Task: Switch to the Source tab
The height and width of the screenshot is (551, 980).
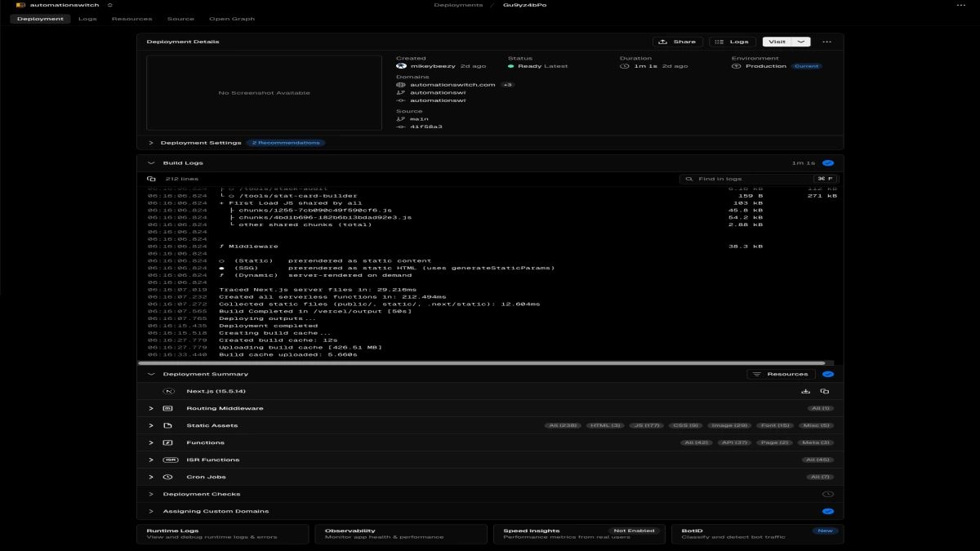Action: (181, 18)
